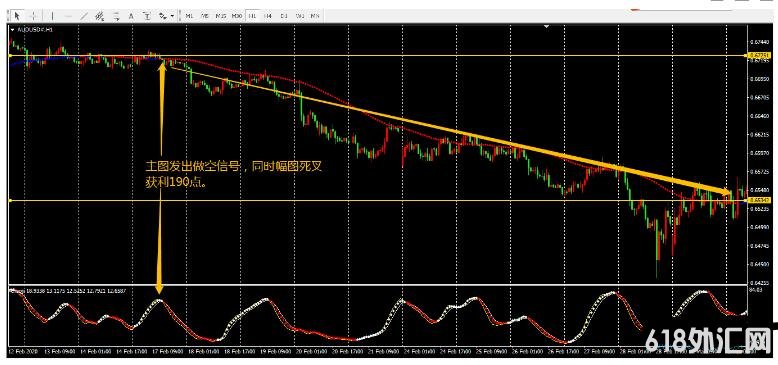The image size is (778, 365).
Task: Switch to the MN timeframe
Action: click(315, 16)
